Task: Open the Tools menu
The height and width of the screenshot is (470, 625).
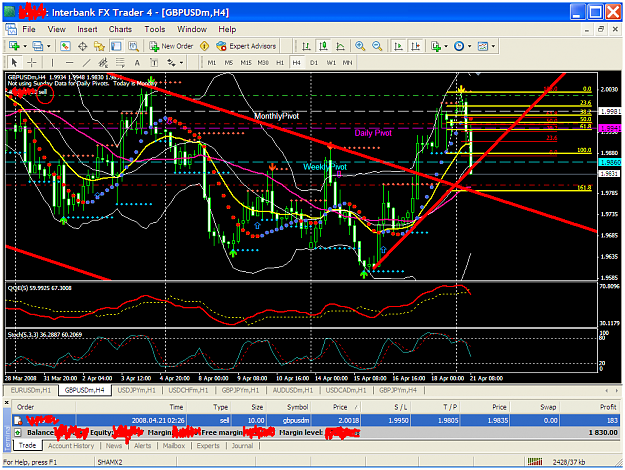Action: point(155,29)
